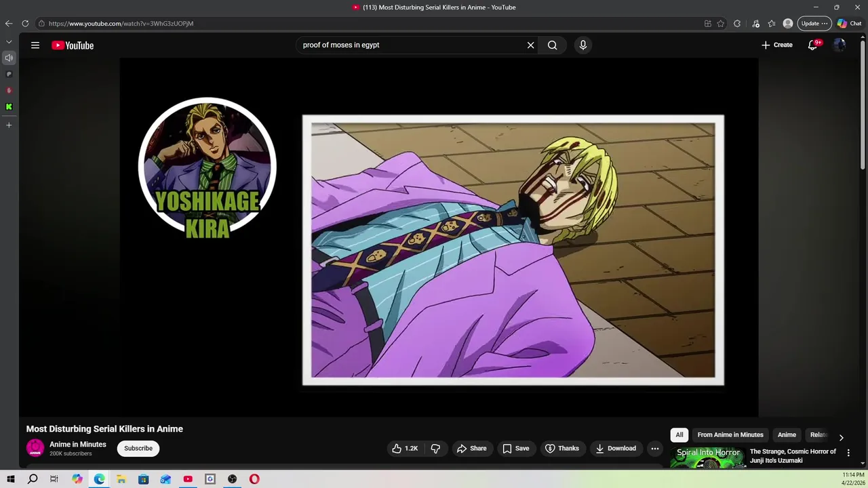
Task: Open the browser profile icon
Action: click(788, 24)
